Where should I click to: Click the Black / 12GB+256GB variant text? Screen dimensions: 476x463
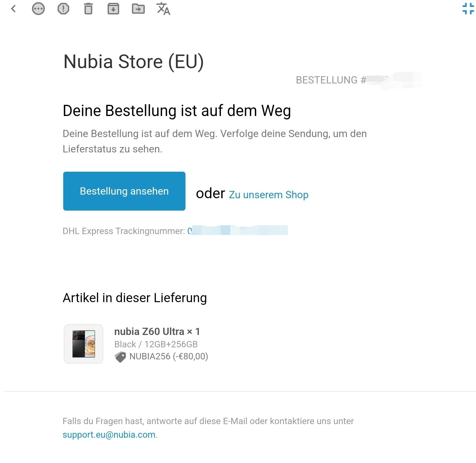[156, 344]
